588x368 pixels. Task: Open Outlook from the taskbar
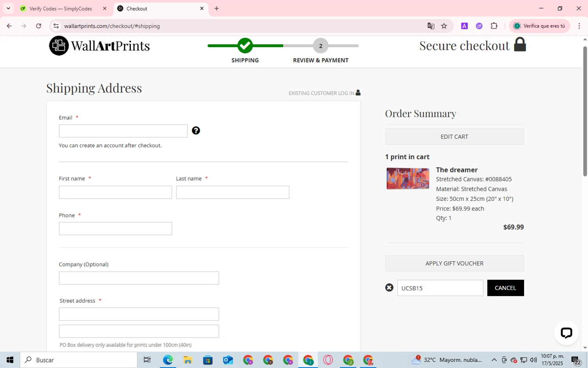tap(228, 360)
